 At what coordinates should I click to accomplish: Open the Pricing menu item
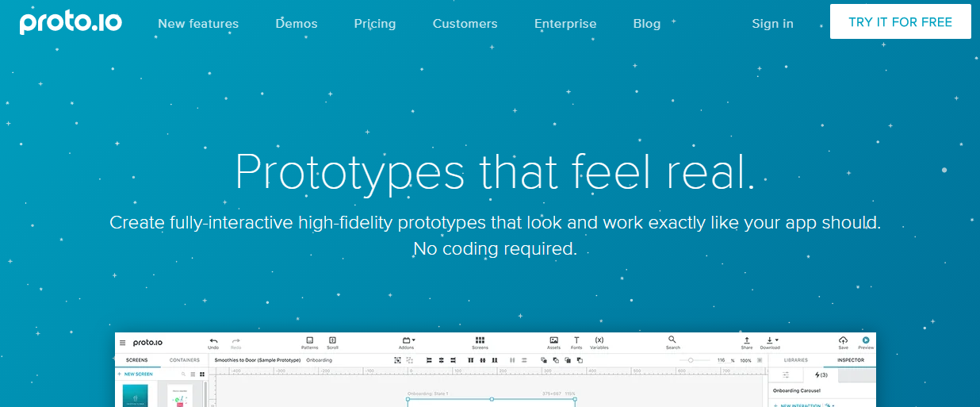tap(374, 23)
